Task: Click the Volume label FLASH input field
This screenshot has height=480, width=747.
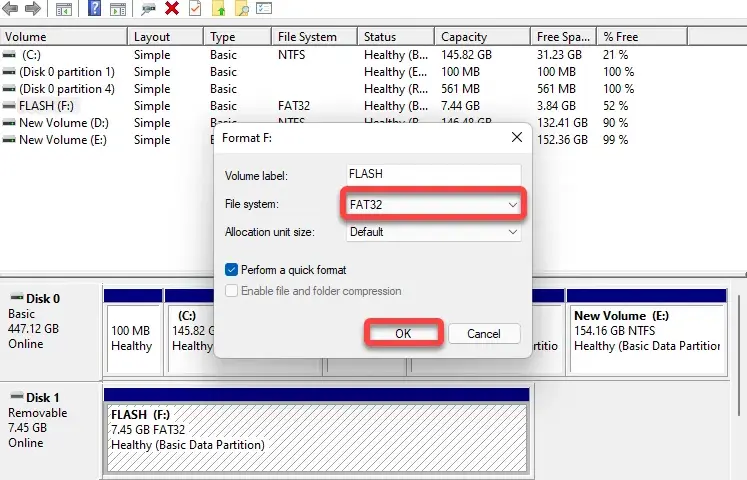Action: [433, 174]
